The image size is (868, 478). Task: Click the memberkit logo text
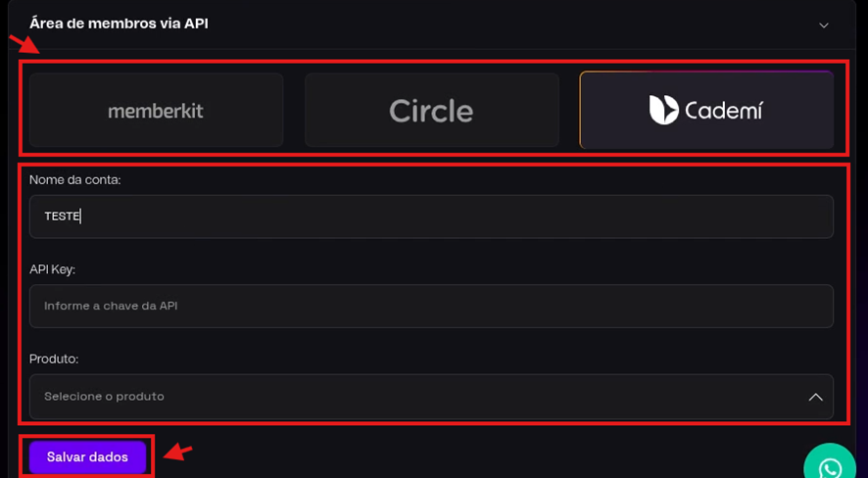pos(156,111)
